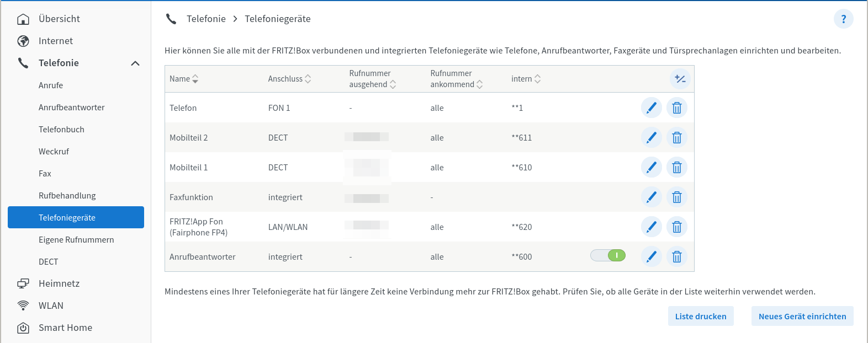Click Neues Gerät einrichten button
Screen dimensions: 868x343
click(x=802, y=316)
